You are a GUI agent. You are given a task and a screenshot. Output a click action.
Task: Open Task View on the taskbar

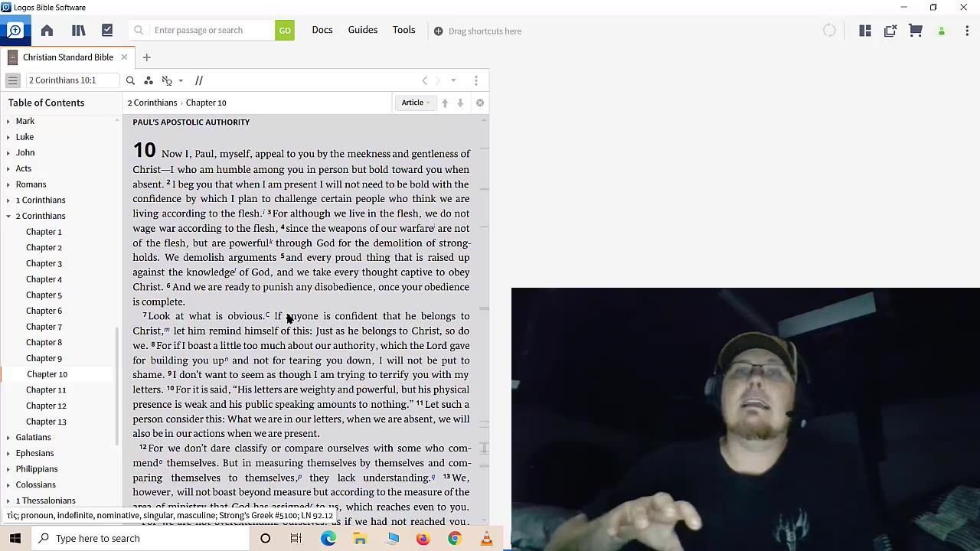tap(296, 539)
